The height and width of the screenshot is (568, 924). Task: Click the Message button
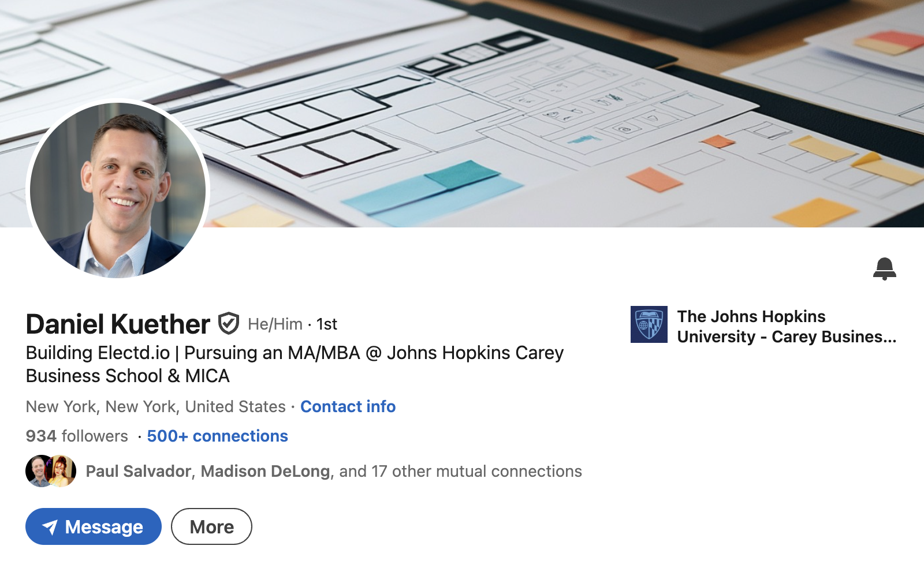94,526
